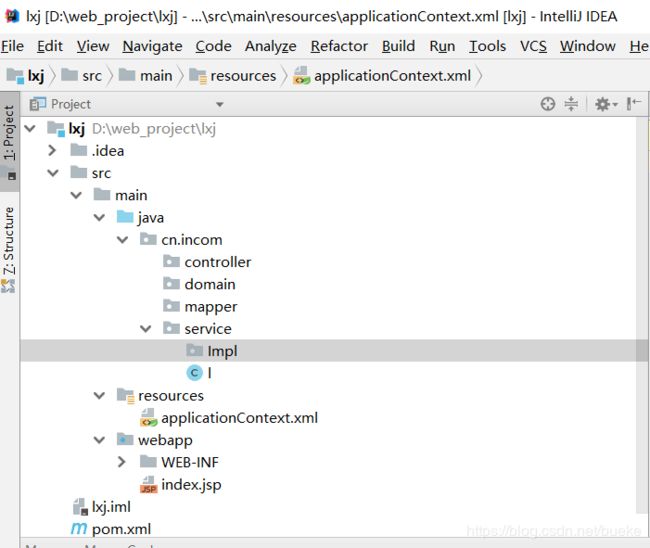Click the Project tree vertical scrollbar
Screen dimensions: 650x548
click(643, 315)
